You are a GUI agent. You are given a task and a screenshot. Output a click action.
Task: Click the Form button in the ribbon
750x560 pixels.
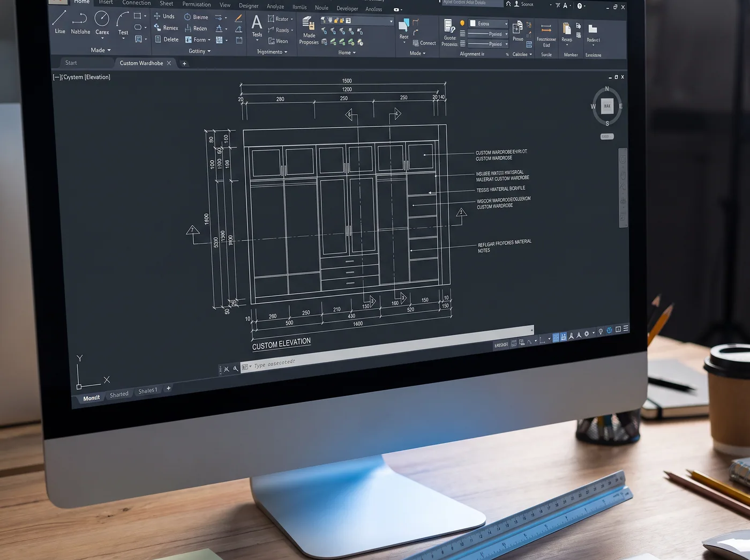point(198,40)
